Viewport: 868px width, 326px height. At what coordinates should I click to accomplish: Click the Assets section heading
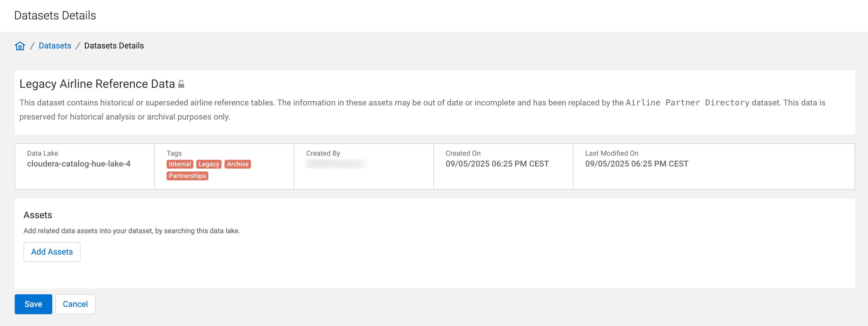coord(38,215)
